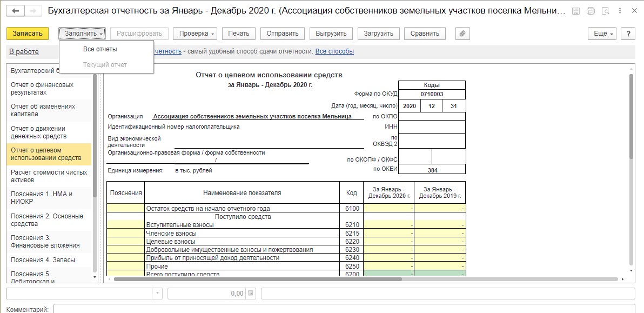Click the yellow Записать button
644x313 pixels.
(28, 34)
